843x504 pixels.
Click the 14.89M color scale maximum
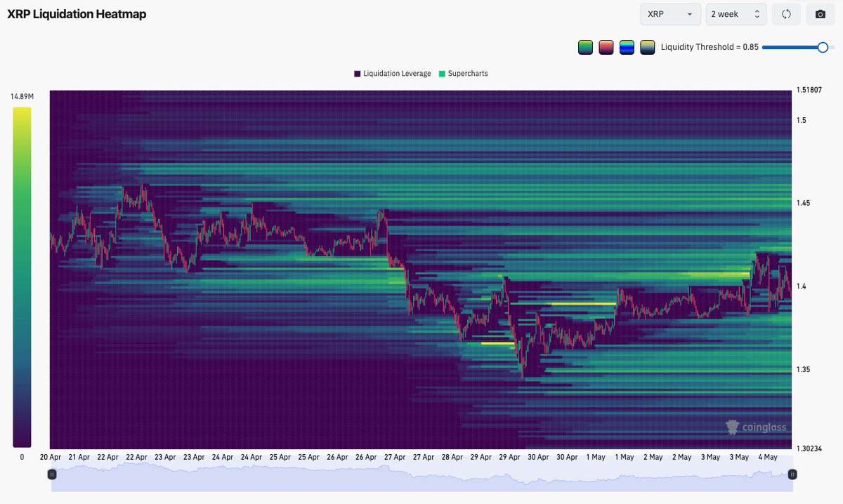pos(22,97)
